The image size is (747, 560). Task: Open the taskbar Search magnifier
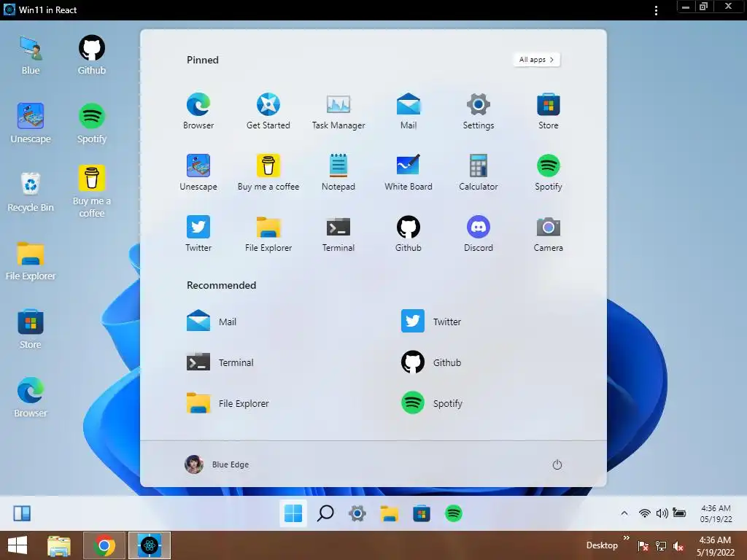325,513
